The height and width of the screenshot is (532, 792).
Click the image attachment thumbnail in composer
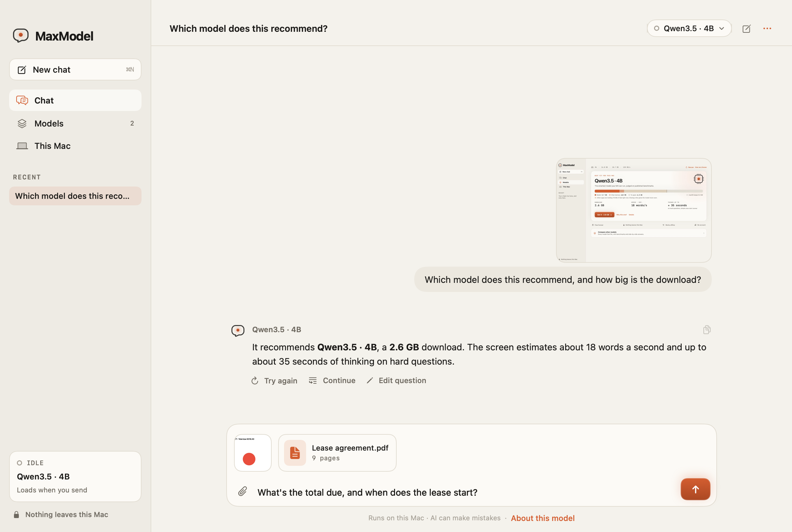tap(253, 453)
